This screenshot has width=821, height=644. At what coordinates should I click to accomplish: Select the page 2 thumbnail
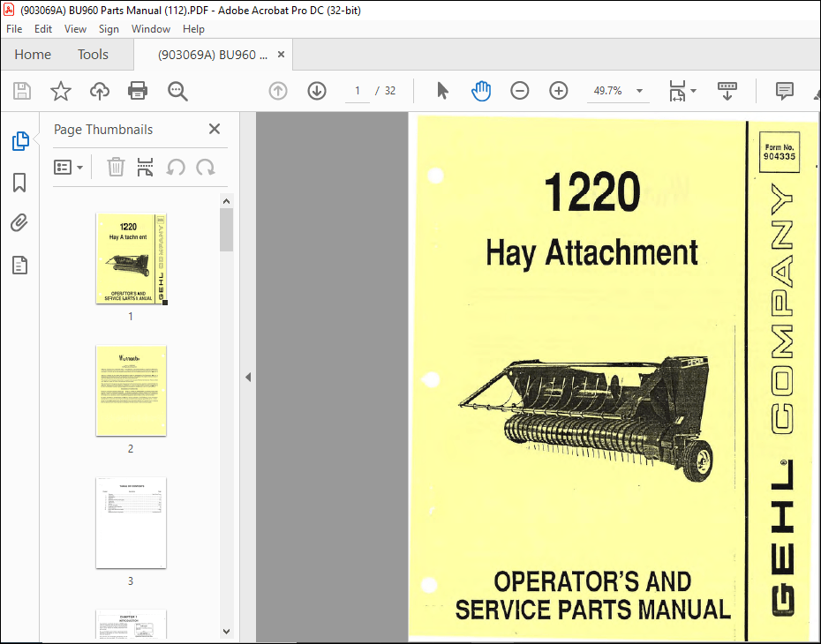[131, 391]
